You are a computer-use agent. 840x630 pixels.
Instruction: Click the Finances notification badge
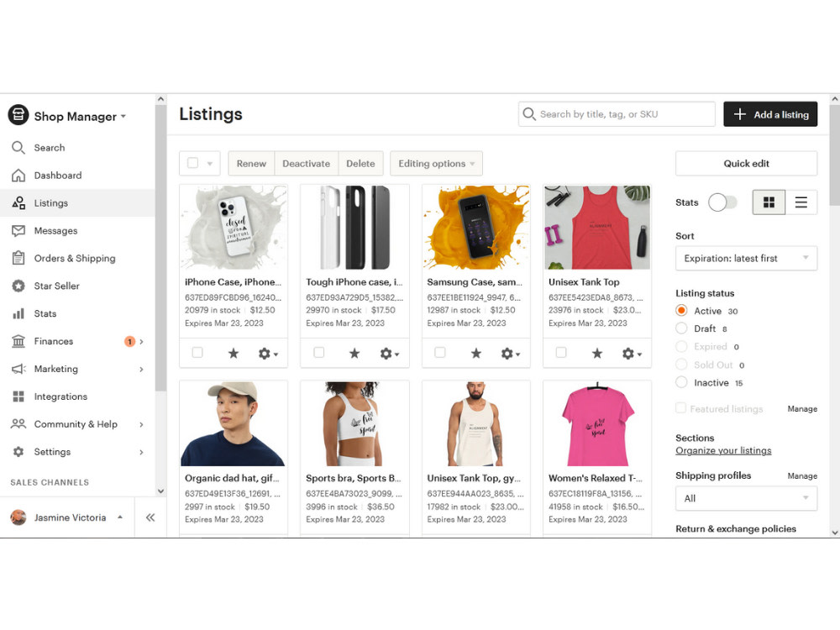(129, 341)
